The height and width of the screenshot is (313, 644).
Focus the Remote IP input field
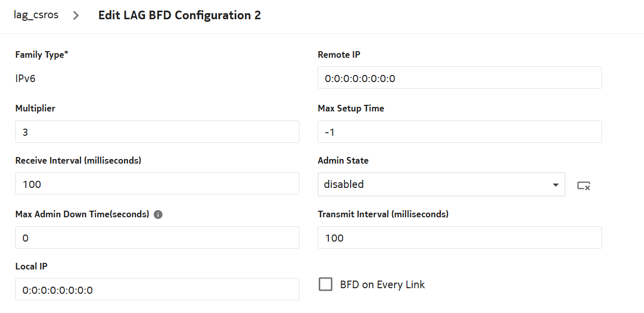(x=459, y=78)
